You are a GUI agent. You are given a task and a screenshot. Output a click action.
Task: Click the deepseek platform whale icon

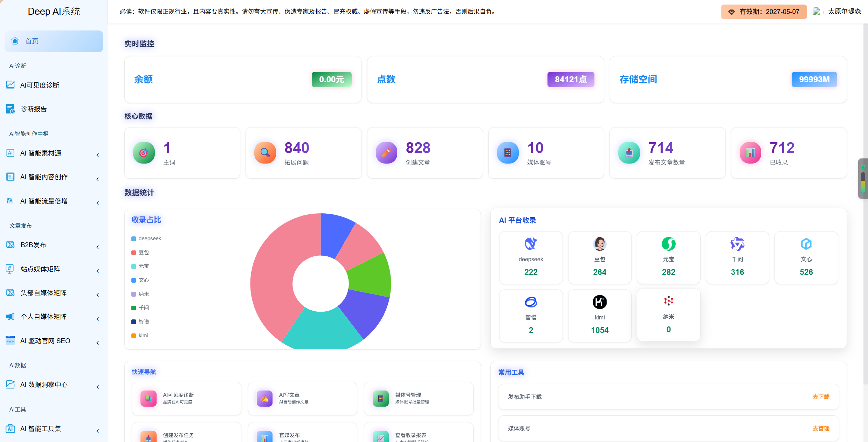(531, 244)
